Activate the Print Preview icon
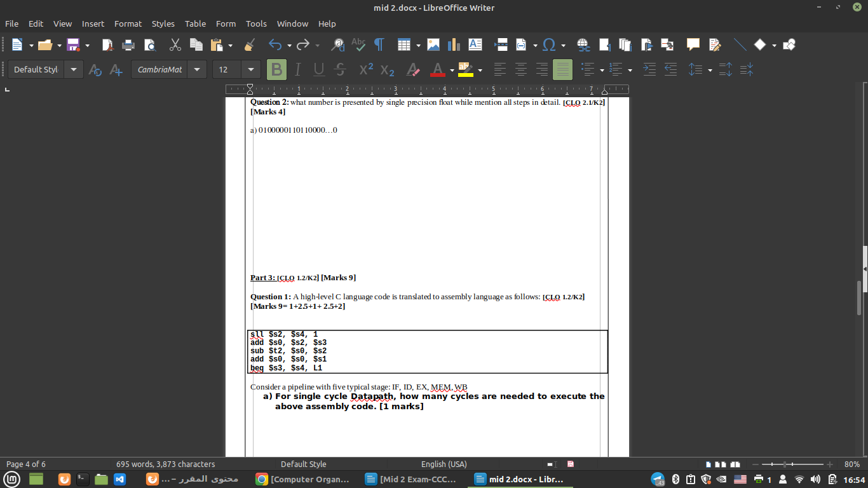 tap(150, 44)
